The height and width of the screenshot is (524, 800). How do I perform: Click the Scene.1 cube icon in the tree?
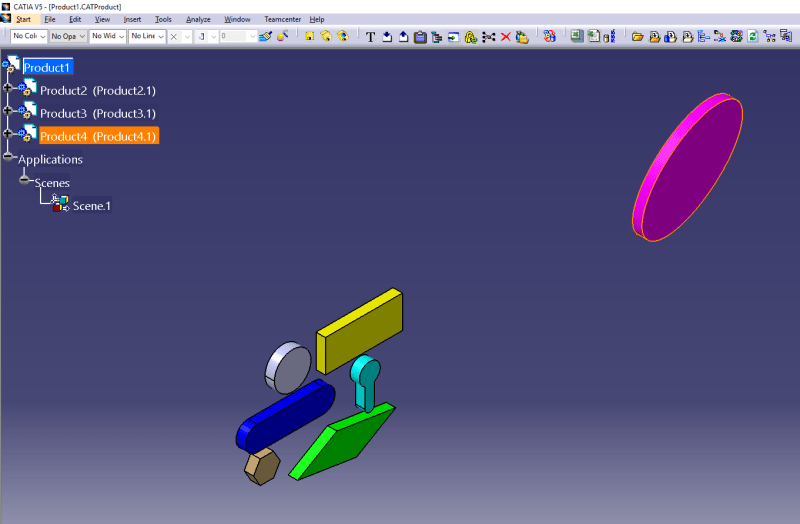(x=61, y=203)
